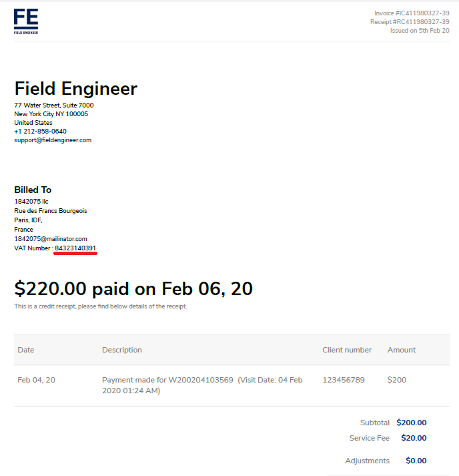Viewport: 459px width, 476px height.
Task: Click the +1 212-858-0640 phone number
Action: (40, 132)
